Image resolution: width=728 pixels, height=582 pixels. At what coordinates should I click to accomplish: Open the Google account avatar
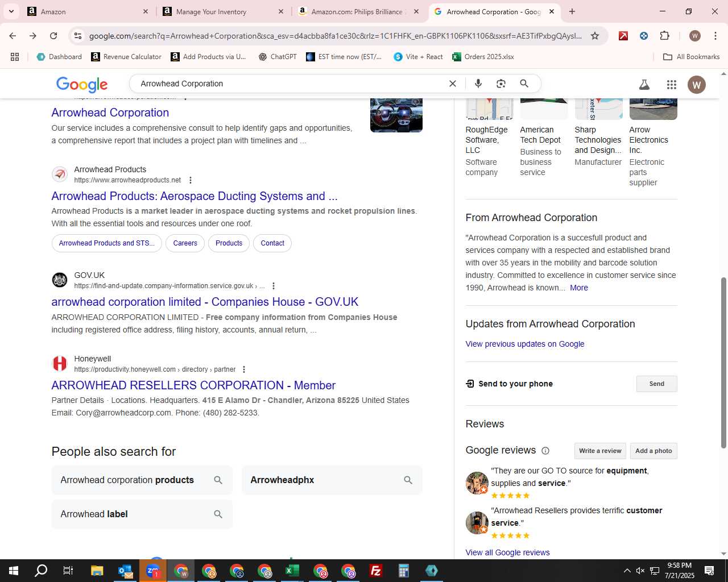(x=697, y=85)
